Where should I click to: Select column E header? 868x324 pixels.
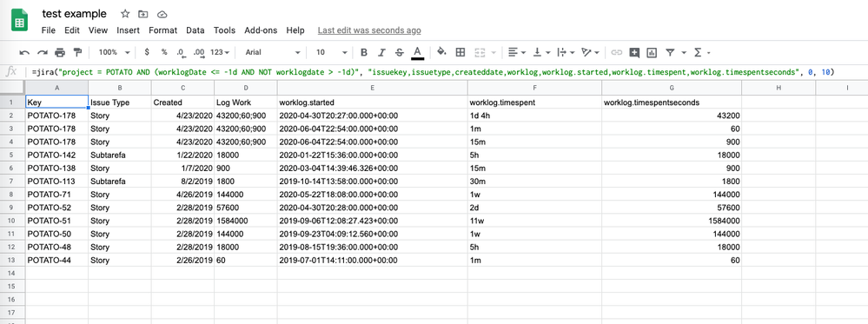tap(373, 88)
